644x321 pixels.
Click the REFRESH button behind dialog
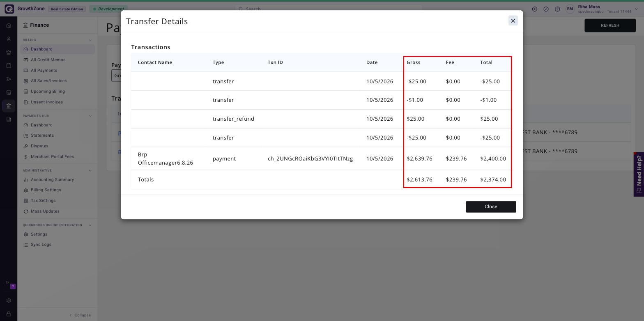[x=610, y=25]
